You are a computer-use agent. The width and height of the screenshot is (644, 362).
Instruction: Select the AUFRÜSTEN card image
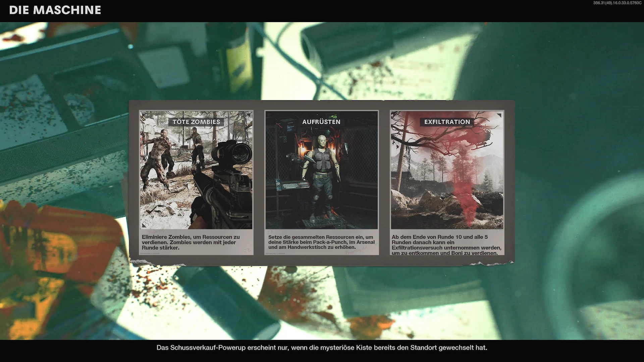pos(322,170)
